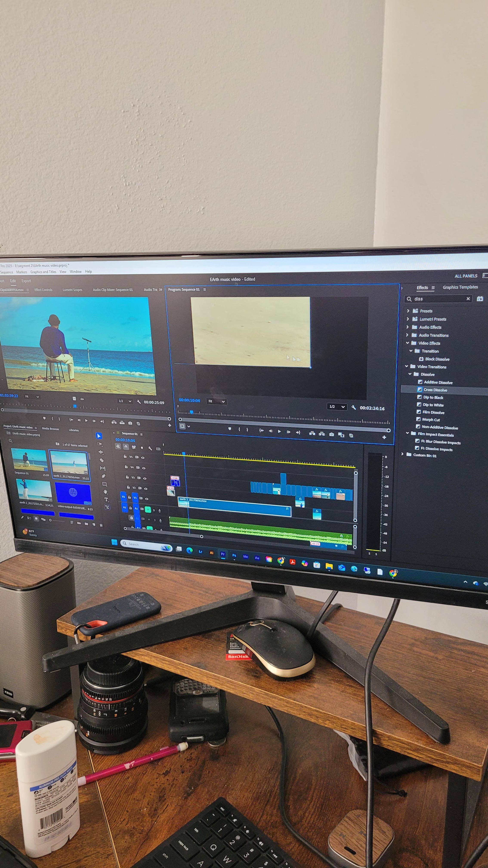
Task: Open Program monitor wrench settings
Action: (x=354, y=407)
